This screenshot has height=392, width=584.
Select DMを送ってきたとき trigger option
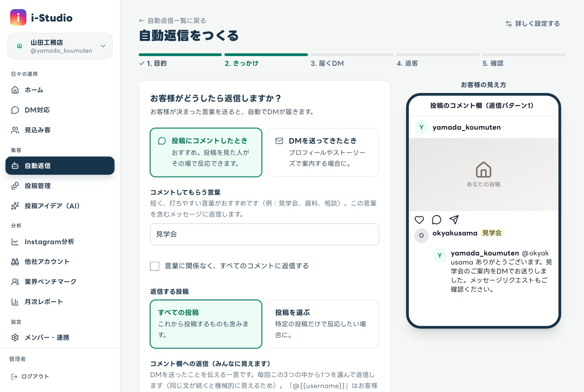pyautogui.click(x=323, y=152)
